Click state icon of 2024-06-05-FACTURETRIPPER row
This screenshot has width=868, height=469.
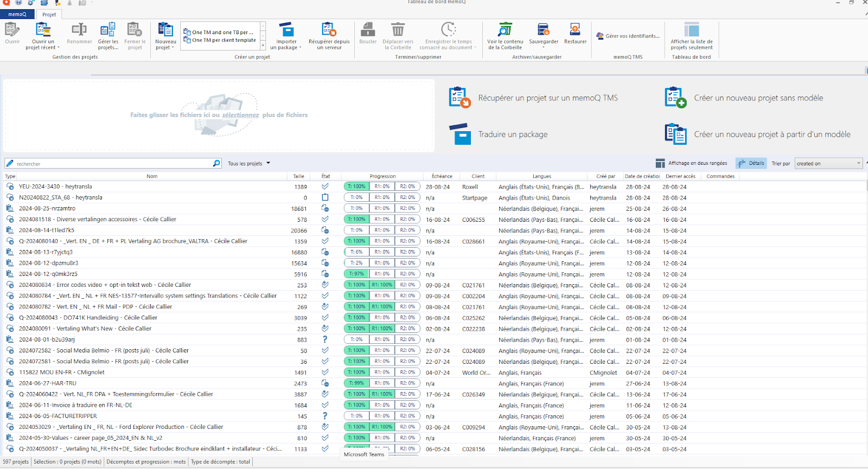point(325,416)
